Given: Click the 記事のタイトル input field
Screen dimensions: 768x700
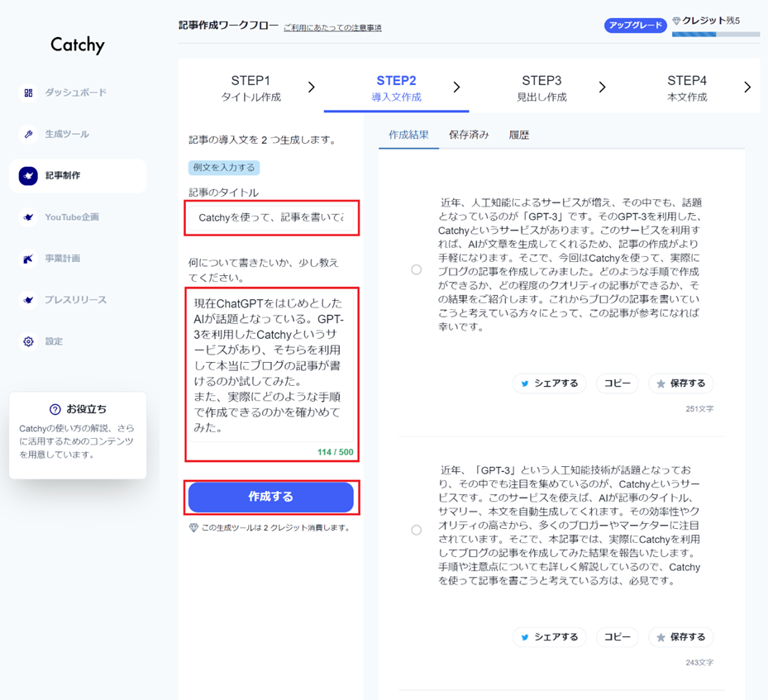Looking at the screenshot, I should [x=271, y=218].
